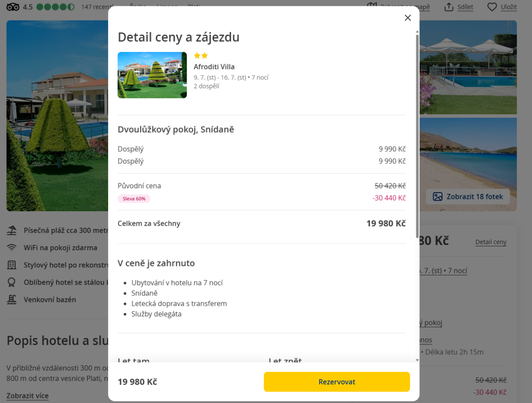Viewport: 532px width, 403px height.
Task: Click the WiFi icon in the amenities list
Action: [12, 248]
